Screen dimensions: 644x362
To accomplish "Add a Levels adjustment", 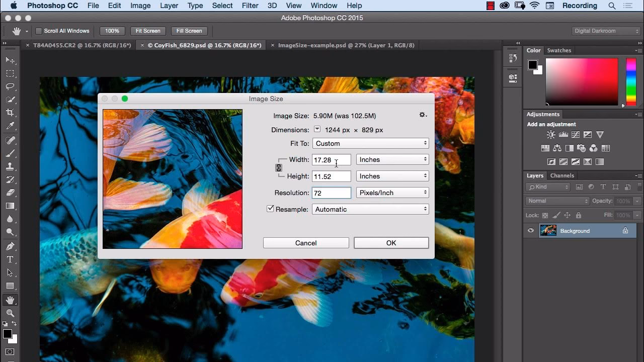I will (563, 134).
